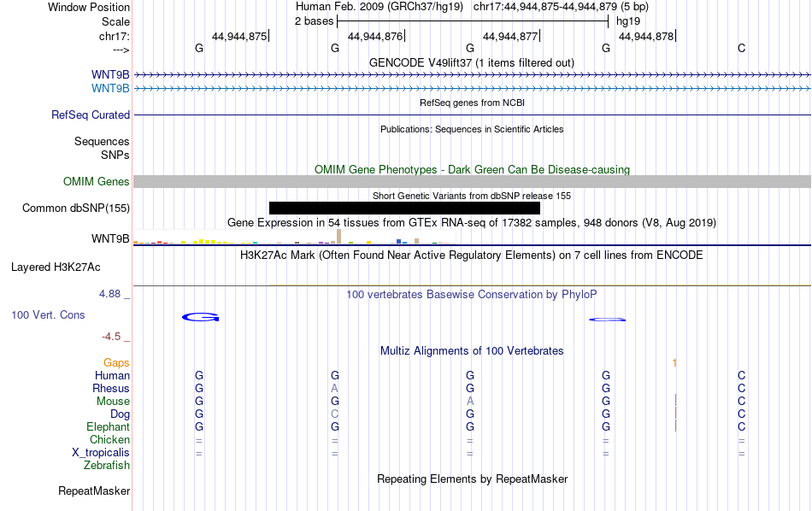Select the Common dbSNP(155) track label
The image size is (812, 511).
coord(76,209)
